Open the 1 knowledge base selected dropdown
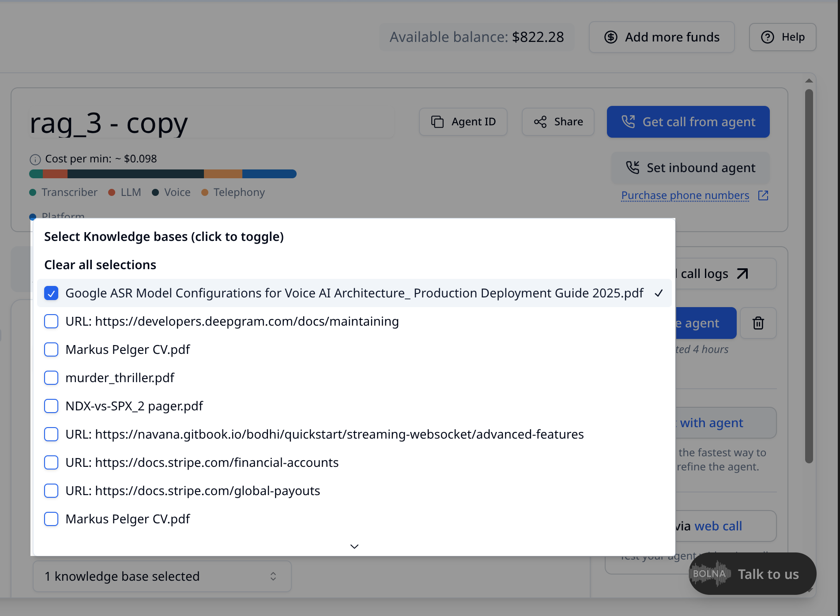Screen dimensions: 840x616 (162, 576)
